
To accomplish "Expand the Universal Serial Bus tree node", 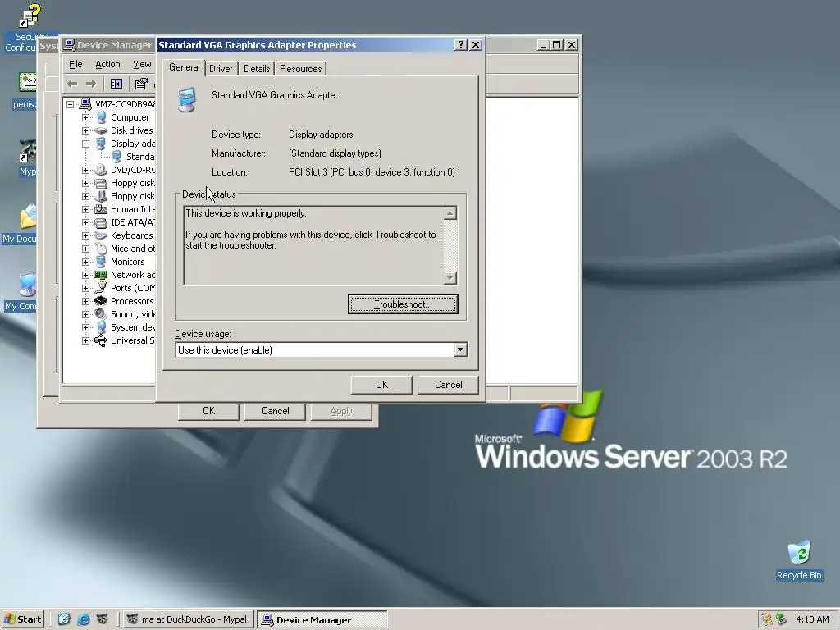I will click(85, 340).
